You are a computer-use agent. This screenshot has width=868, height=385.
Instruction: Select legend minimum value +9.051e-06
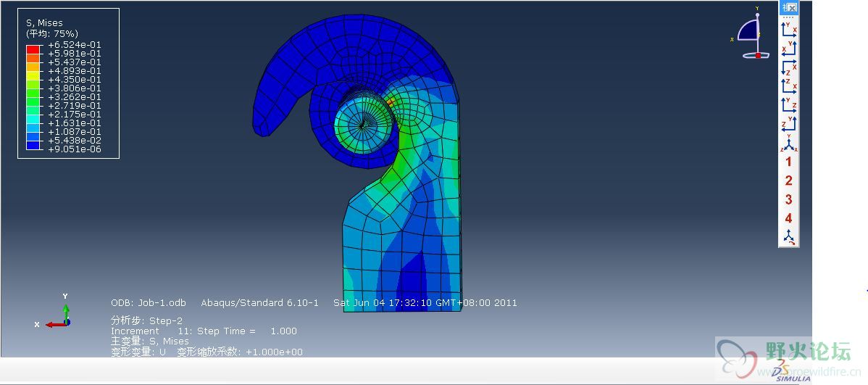point(75,149)
